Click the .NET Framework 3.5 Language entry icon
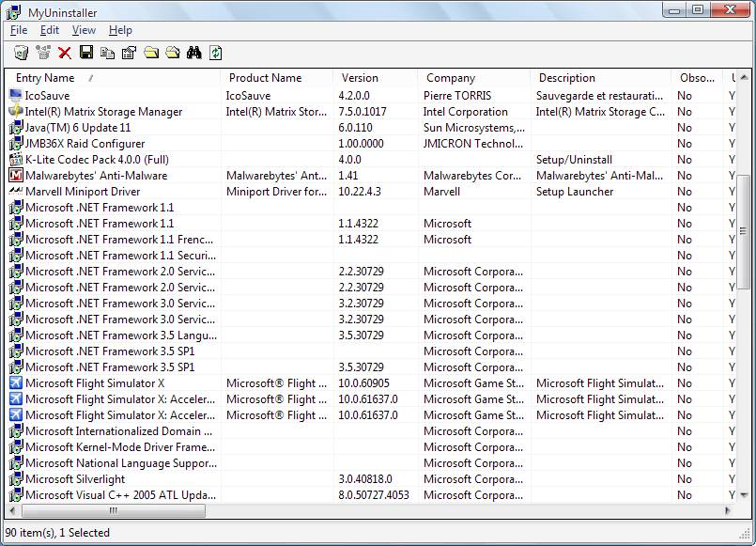Viewport: 756px width, 546px height. point(16,335)
